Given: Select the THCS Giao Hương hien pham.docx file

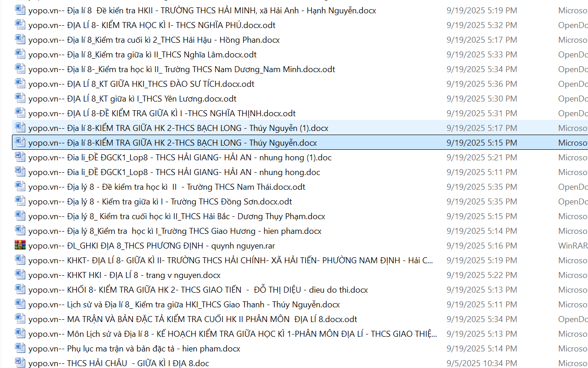Looking at the screenshot, I should coord(174,231).
